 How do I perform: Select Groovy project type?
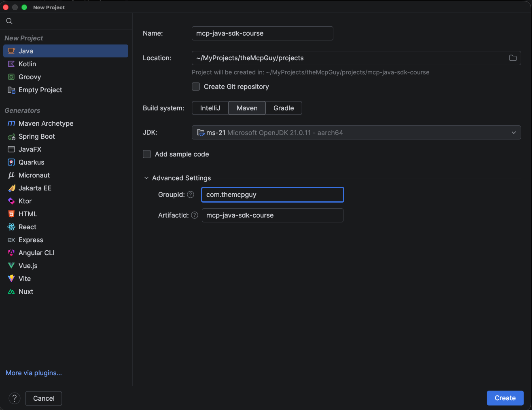click(66, 77)
